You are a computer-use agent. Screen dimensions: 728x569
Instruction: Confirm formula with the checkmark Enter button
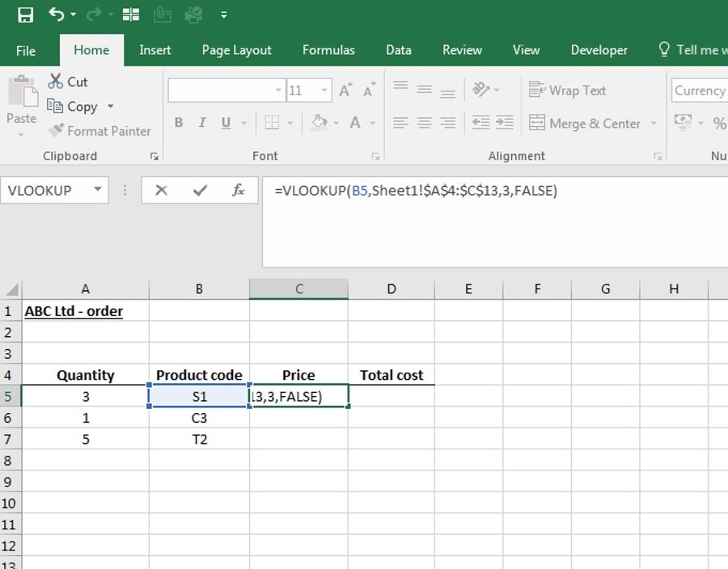(x=200, y=190)
